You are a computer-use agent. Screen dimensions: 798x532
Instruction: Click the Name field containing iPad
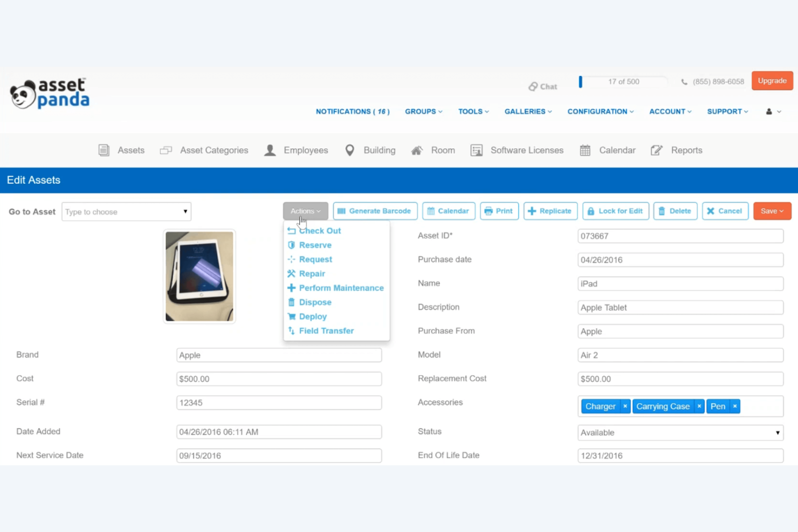[x=680, y=284]
